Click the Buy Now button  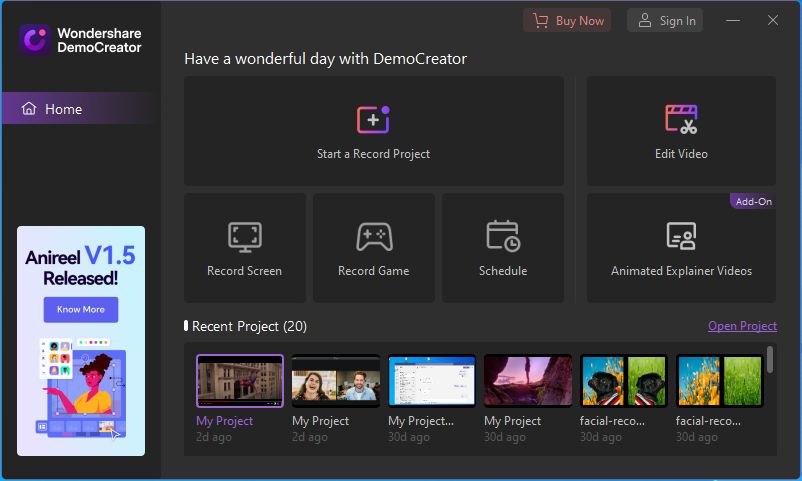coord(567,20)
